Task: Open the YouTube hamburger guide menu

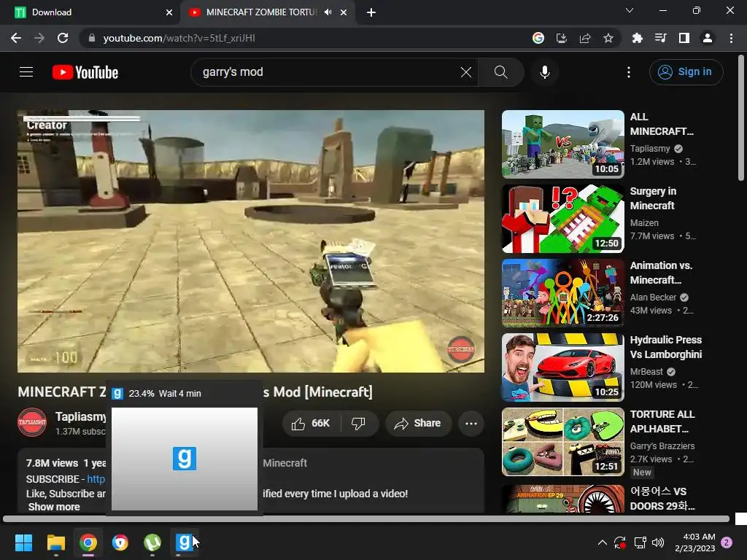Action: [x=26, y=72]
